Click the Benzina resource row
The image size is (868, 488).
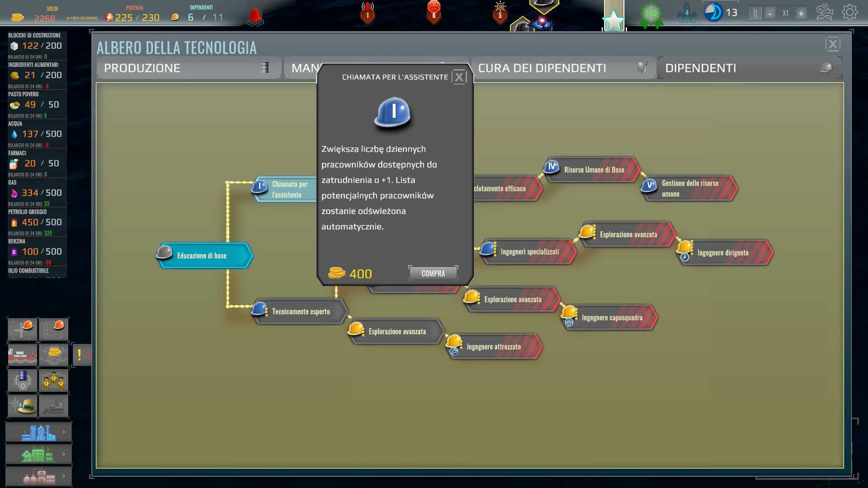[37, 251]
